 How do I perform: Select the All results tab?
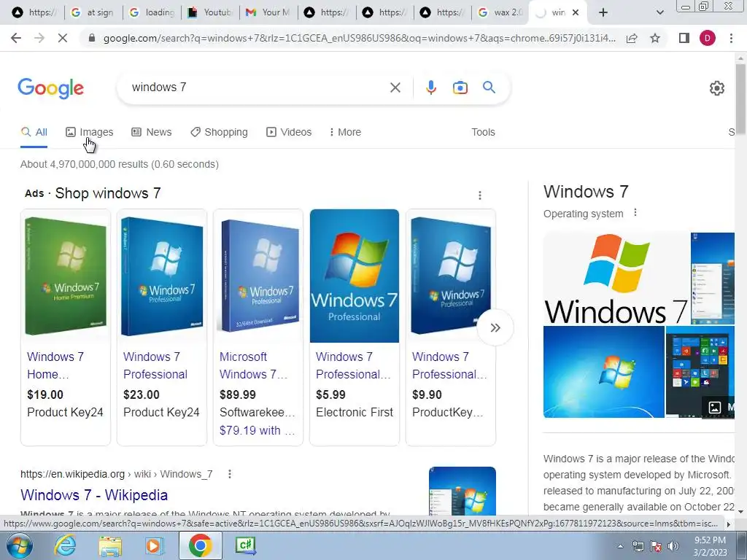coord(34,133)
